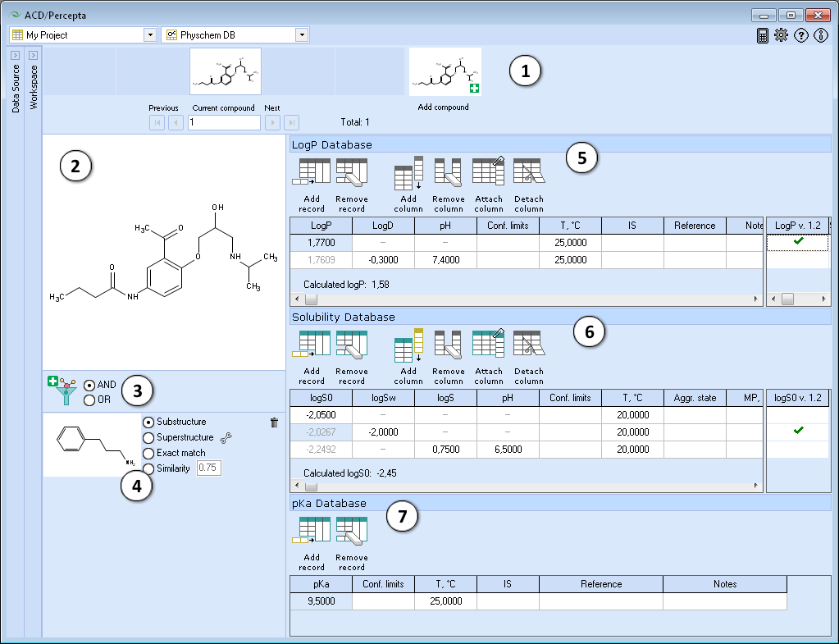Screen dimensions: 839x644
Task: Click the logS0 value -2,0500 cell
Action: [321, 415]
